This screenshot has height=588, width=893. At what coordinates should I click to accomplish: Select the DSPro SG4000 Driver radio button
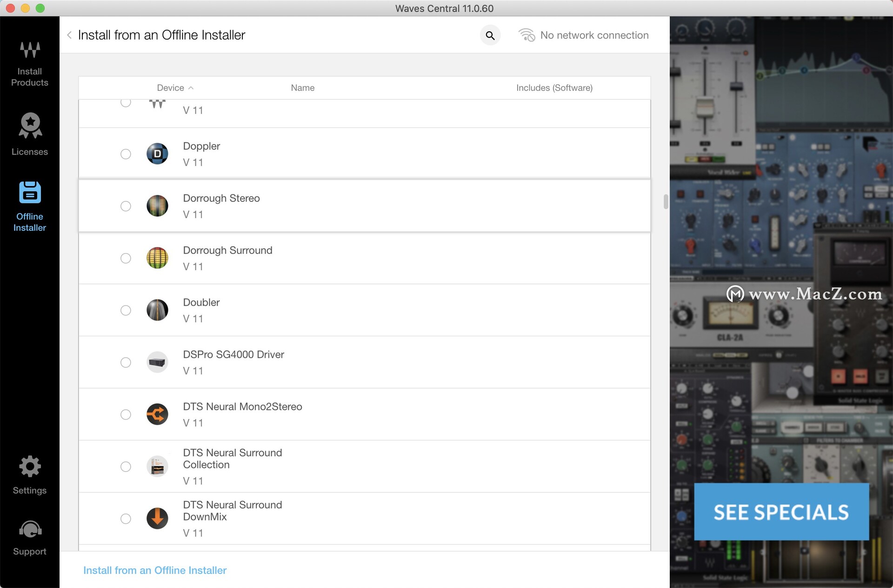click(126, 362)
